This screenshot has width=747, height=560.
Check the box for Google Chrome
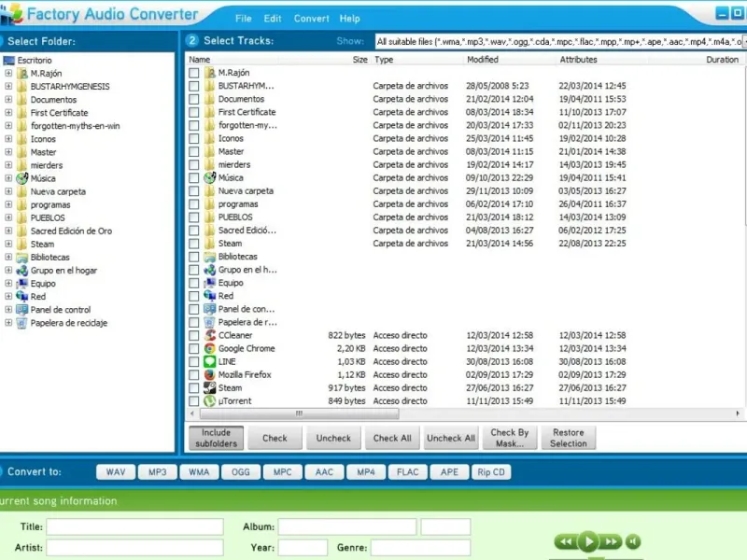pyautogui.click(x=194, y=348)
